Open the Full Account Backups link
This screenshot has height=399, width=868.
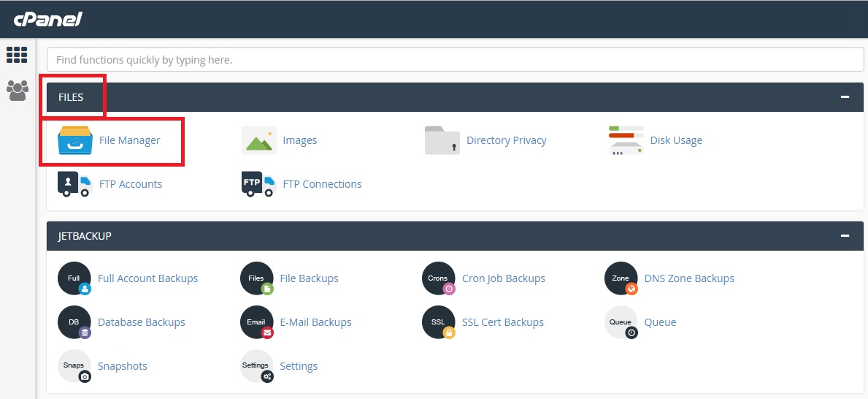147,278
